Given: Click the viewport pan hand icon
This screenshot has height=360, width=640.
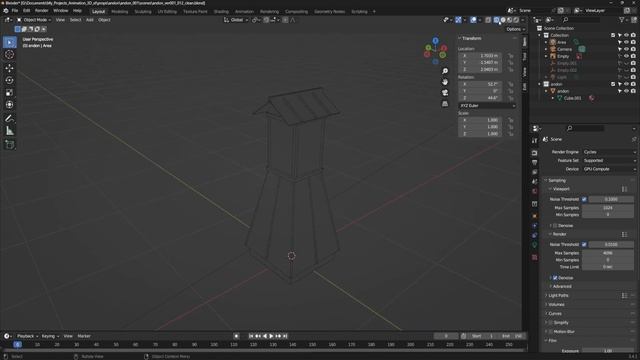Looking at the screenshot, I should tap(445, 82).
